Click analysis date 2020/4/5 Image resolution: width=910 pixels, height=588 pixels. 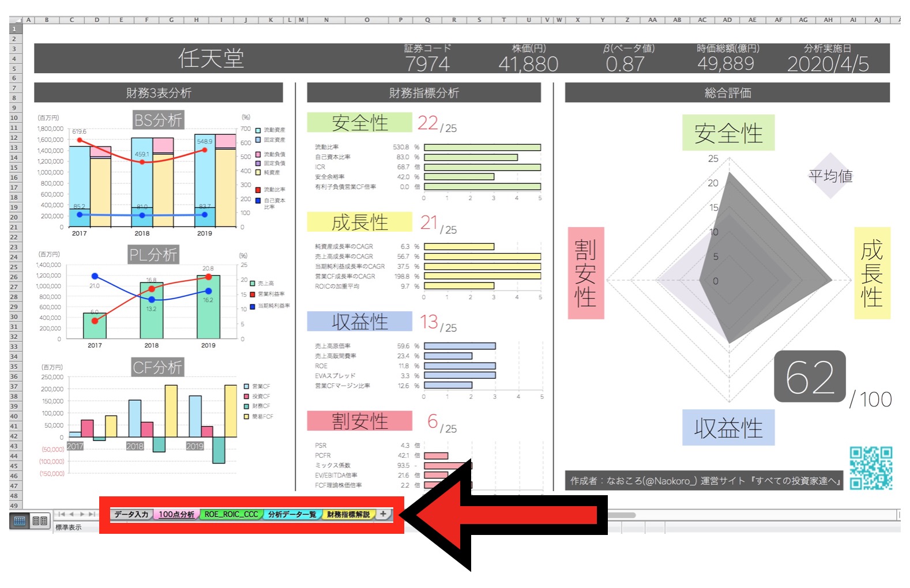828,63
